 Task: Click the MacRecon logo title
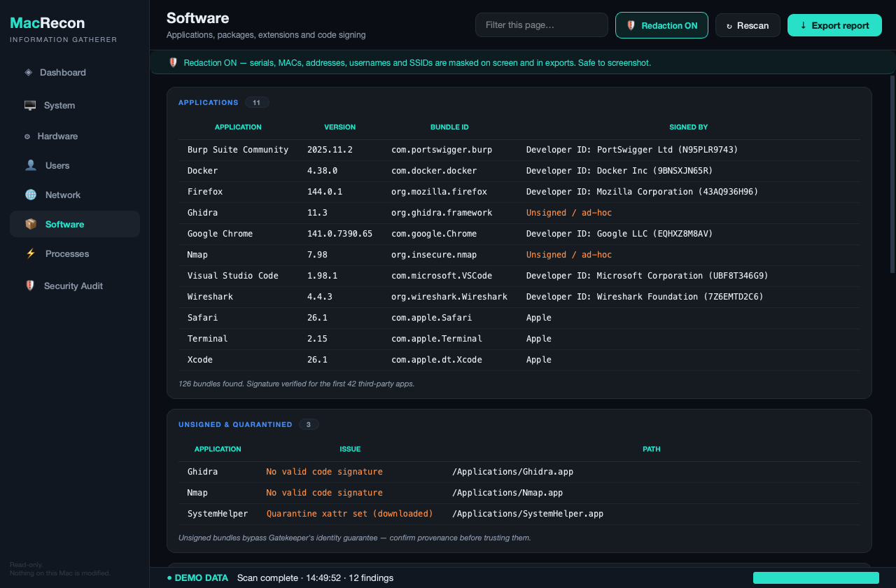pyautogui.click(x=48, y=23)
